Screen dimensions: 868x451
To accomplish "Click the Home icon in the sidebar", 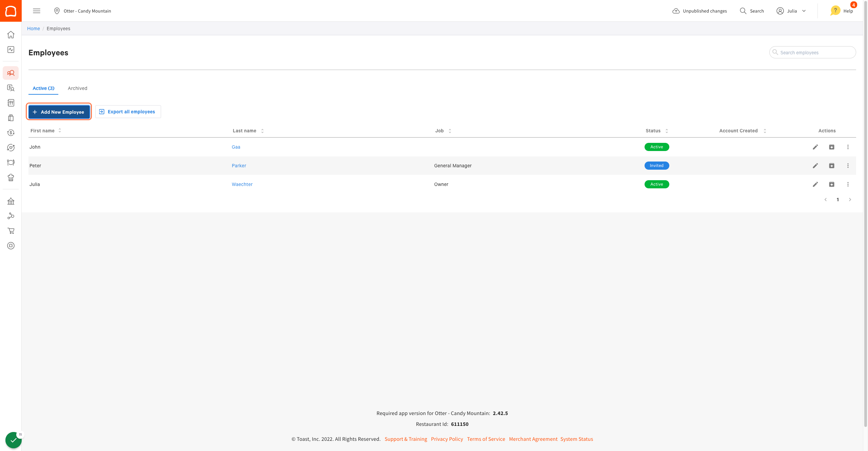I will tap(11, 35).
